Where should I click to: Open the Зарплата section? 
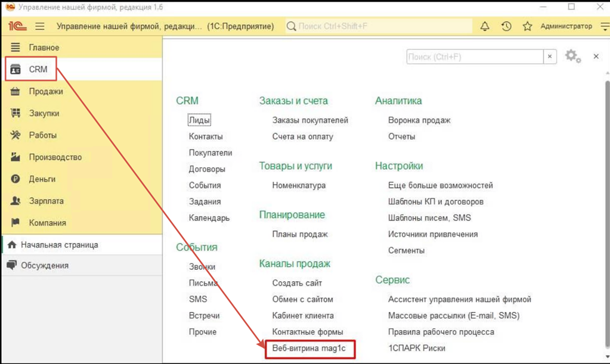(82, 201)
